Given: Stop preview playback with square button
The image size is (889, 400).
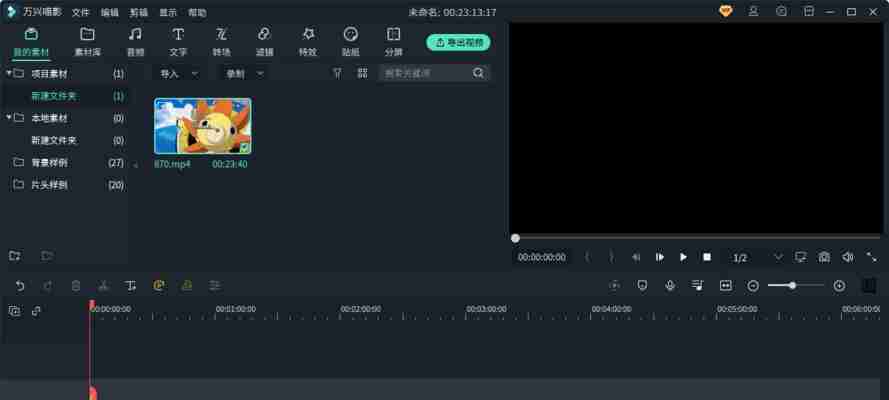Looking at the screenshot, I should click(x=707, y=257).
